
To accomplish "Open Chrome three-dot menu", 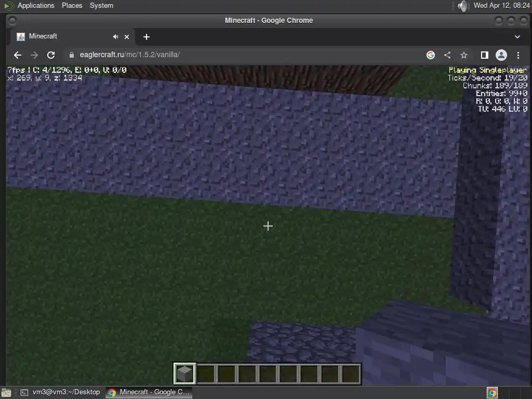I will pyautogui.click(x=518, y=55).
